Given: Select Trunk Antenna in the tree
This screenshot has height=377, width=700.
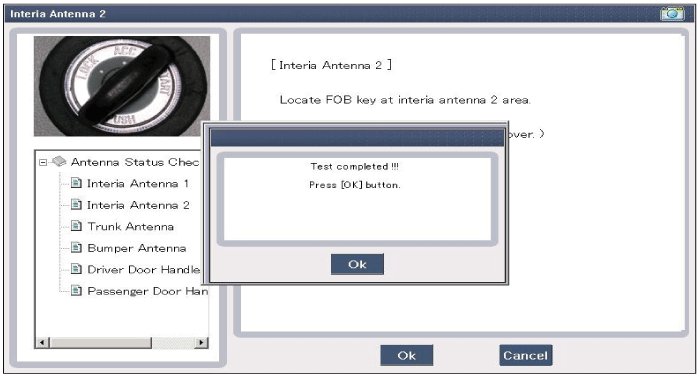Looking at the screenshot, I should 130,226.
